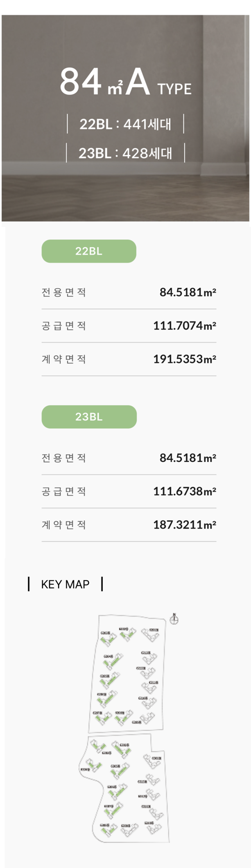Click the 22BL 계약면적 191.5353㎡ value
Viewport: 251px width, 868px height.
(185, 359)
